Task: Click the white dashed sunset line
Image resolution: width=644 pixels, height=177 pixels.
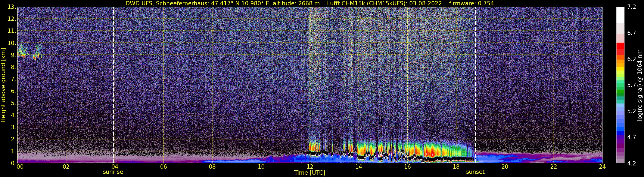Action: [x=475, y=85]
